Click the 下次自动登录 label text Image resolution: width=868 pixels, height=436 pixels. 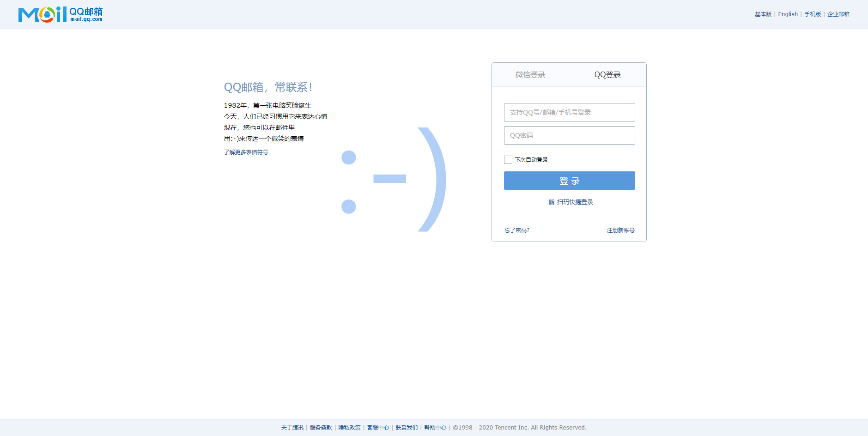531,160
